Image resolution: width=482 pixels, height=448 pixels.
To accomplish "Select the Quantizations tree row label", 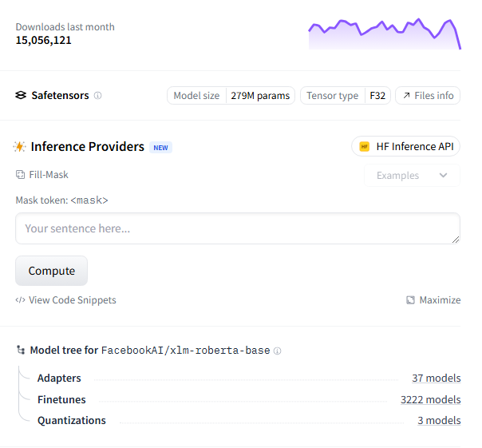I will pyautogui.click(x=72, y=420).
